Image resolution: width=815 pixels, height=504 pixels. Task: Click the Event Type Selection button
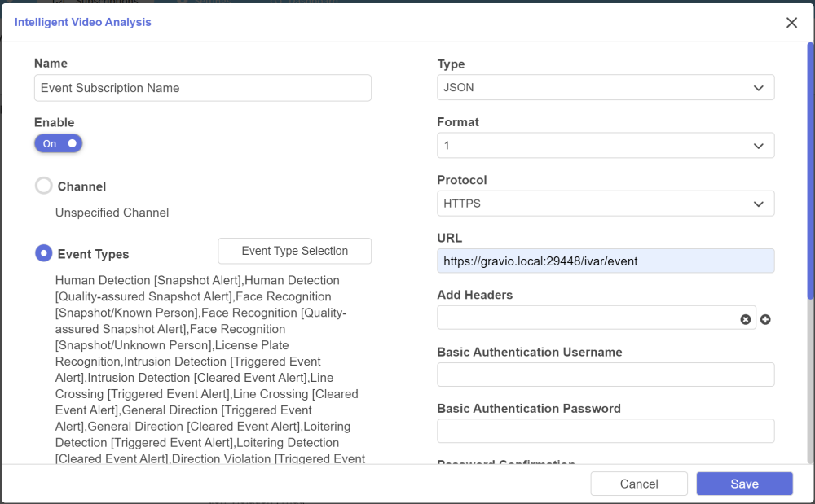(295, 251)
